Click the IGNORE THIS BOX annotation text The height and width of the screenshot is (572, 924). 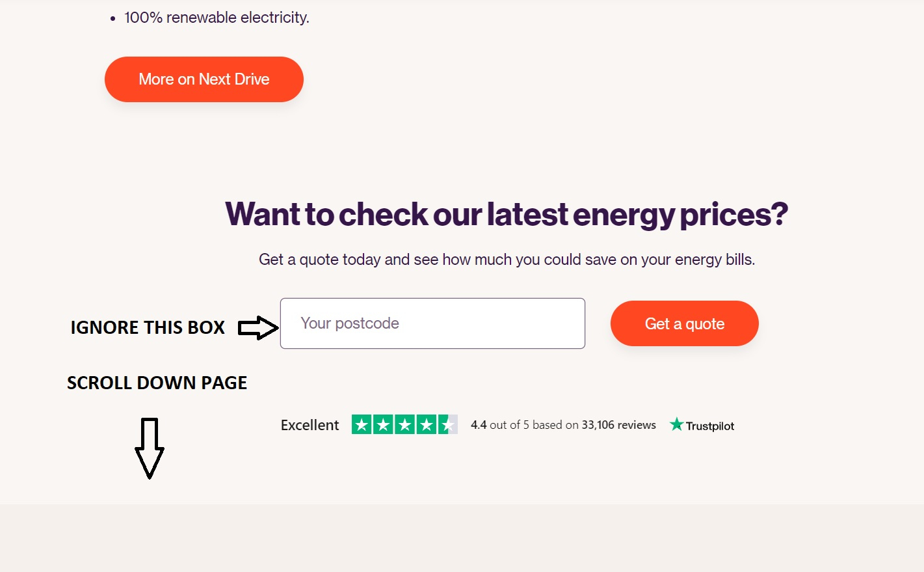coord(148,327)
